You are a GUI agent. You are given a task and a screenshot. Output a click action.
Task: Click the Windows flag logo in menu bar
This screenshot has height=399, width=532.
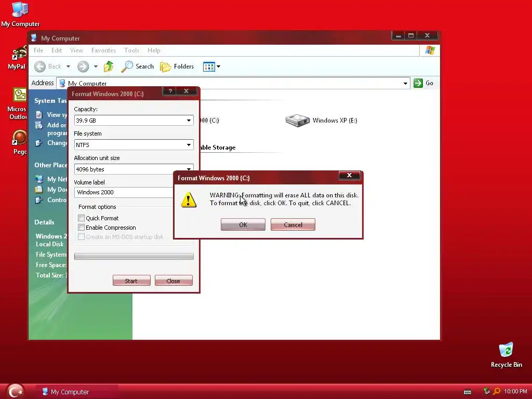coord(430,50)
